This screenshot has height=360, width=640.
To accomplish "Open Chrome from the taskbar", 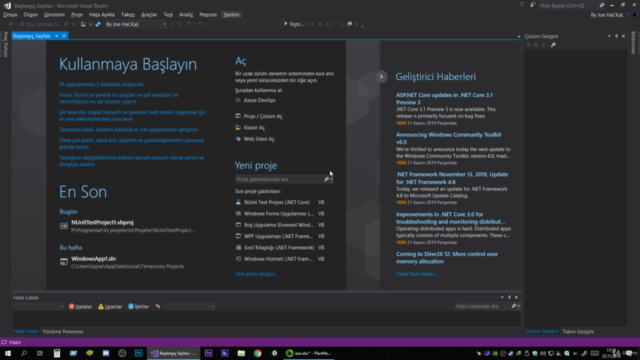I will 258,353.
